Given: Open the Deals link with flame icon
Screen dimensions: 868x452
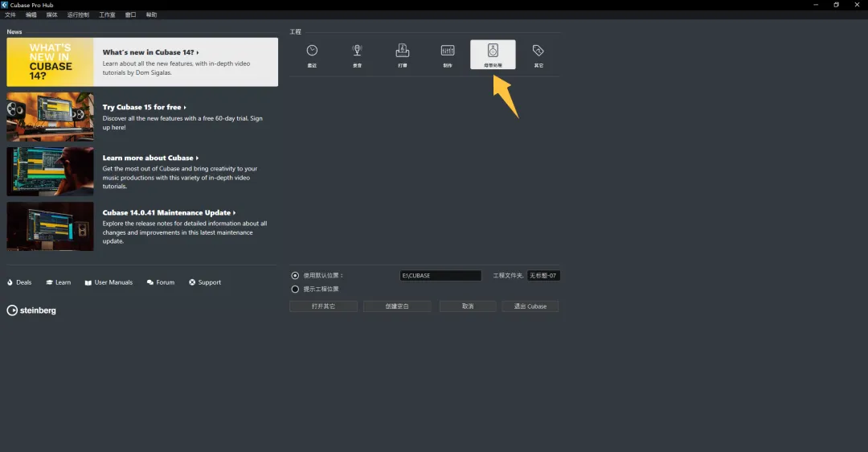Looking at the screenshot, I should [x=19, y=282].
